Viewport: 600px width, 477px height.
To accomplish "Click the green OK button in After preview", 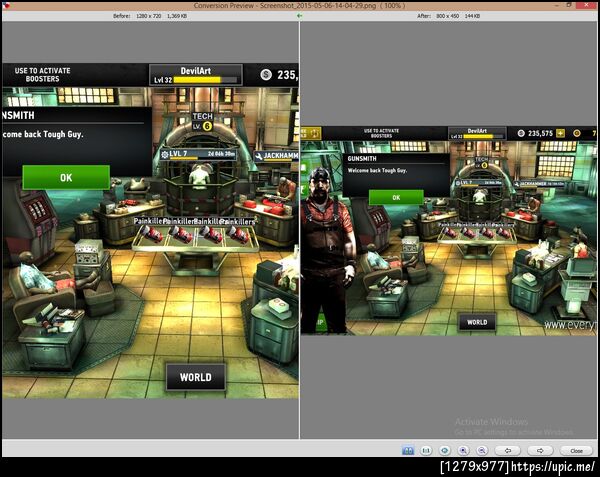I will tap(396, 197).
